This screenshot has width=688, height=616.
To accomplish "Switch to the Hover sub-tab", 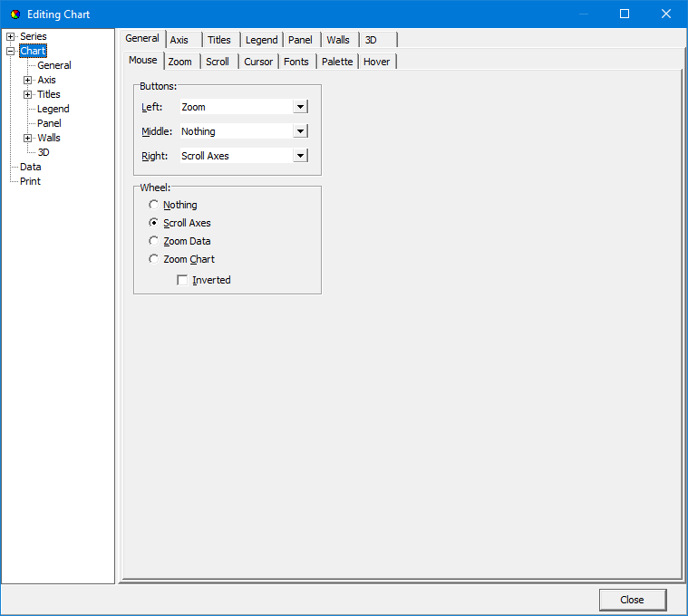I will coord(376,62).
